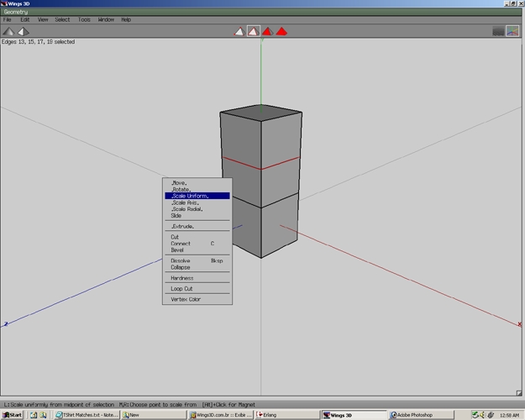
Task: Open the View menu
Action: 43,20
